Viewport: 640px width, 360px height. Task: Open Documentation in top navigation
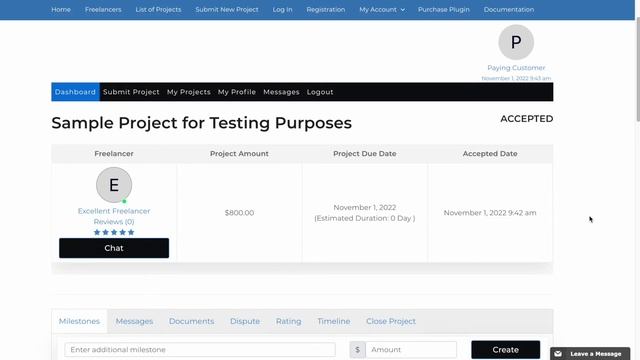509,9
